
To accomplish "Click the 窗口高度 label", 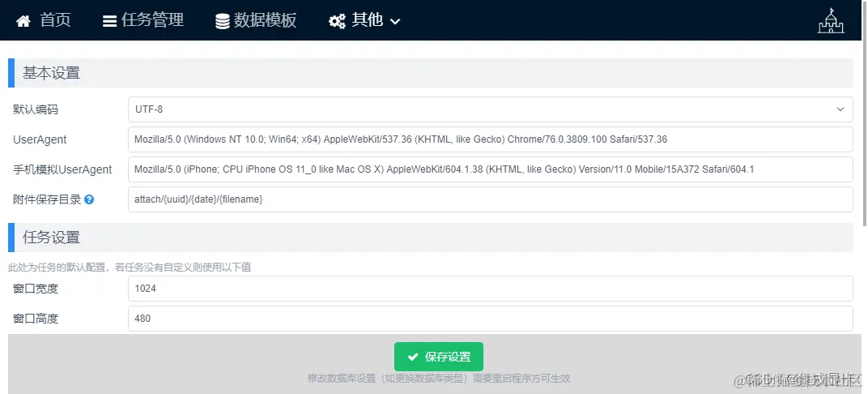I will (x=36, y=319).
